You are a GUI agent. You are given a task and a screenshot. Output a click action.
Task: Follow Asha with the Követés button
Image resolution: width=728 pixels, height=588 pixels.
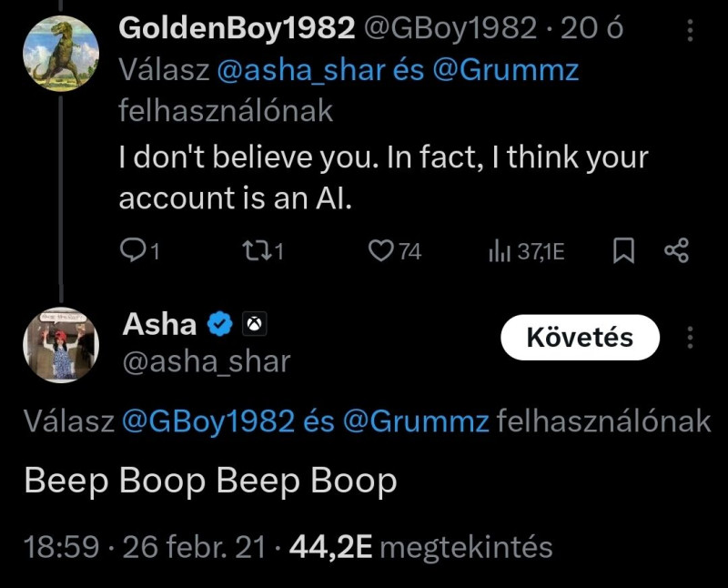pos(580,338)
